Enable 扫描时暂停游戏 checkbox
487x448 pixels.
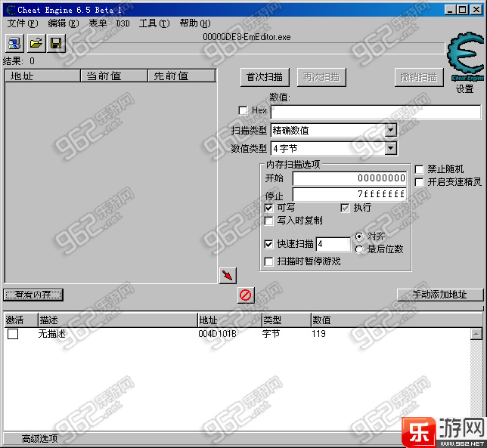(268, 261)
